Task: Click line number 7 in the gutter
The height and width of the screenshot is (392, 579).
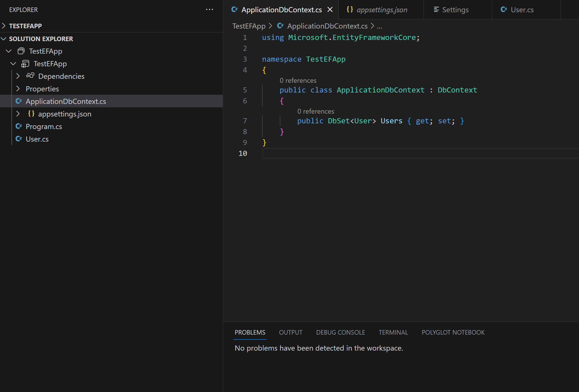Action: pos(245,121)
